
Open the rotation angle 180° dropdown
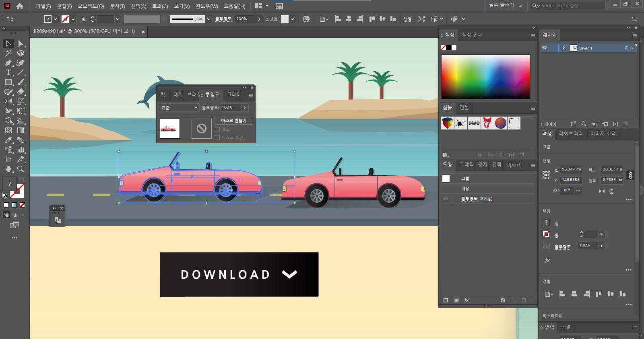click(x=578, y=191)
